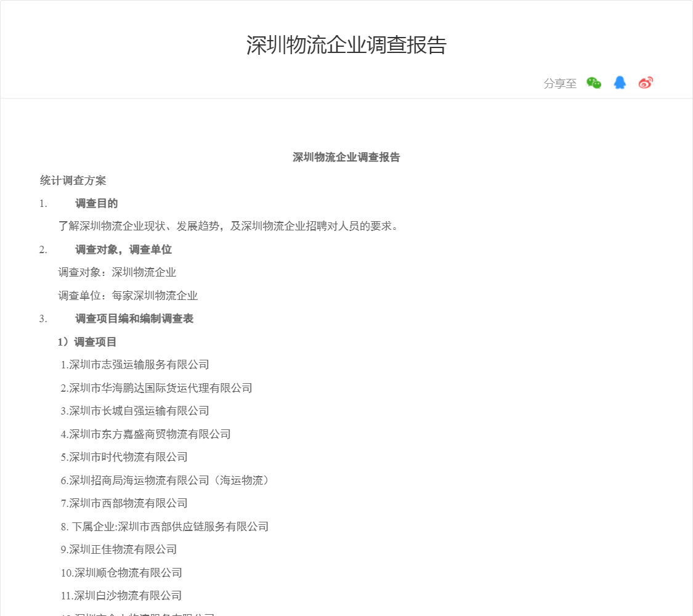Click the 1）调查项目 subheading
The image size is (693, 616).
(x=87, y=342)
